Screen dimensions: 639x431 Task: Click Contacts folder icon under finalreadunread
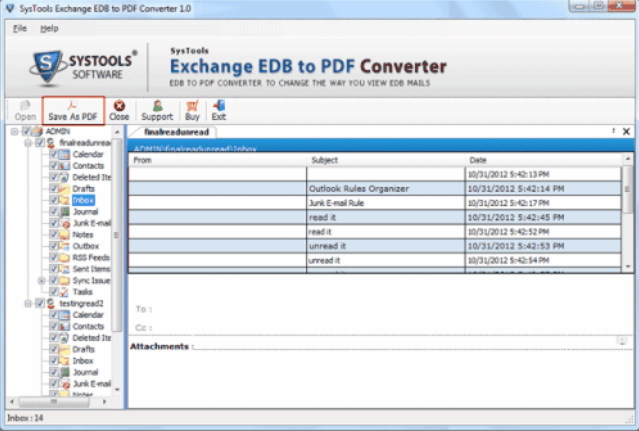(x=64, y=166)
